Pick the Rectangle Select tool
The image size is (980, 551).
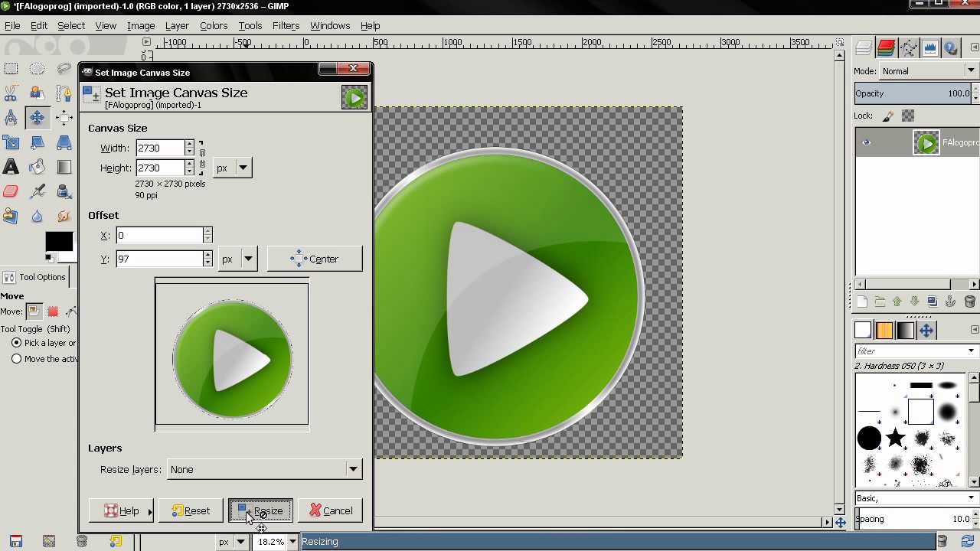[x=11, y=69]
